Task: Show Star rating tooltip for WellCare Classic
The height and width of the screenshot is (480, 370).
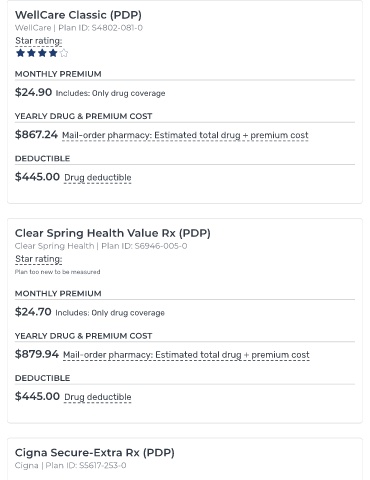Action: (x=39, y=41)
